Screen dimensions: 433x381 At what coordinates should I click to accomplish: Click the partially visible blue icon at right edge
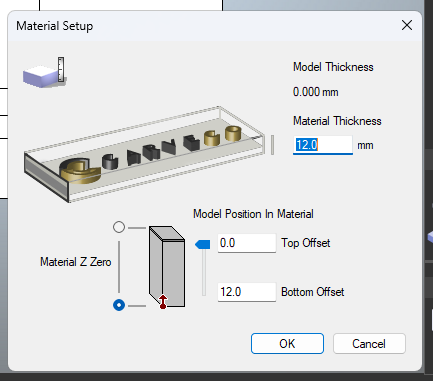coord(430,237)
